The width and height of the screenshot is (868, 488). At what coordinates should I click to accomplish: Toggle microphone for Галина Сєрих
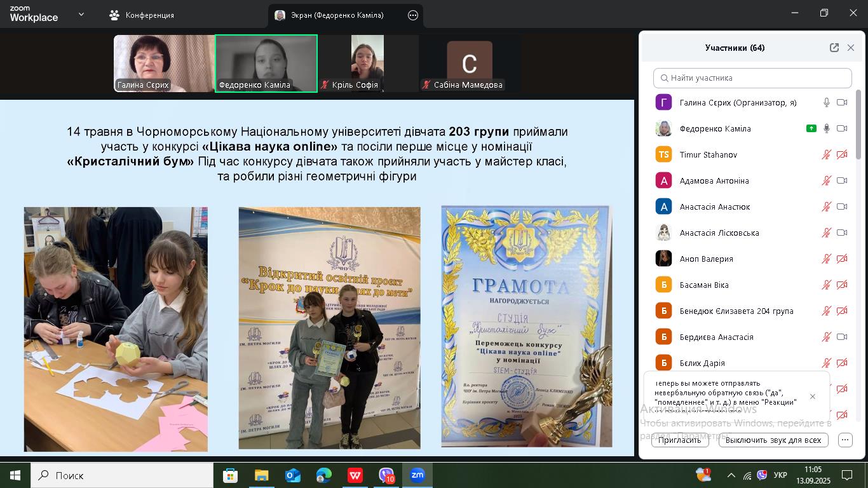click(x=826, y=102)
